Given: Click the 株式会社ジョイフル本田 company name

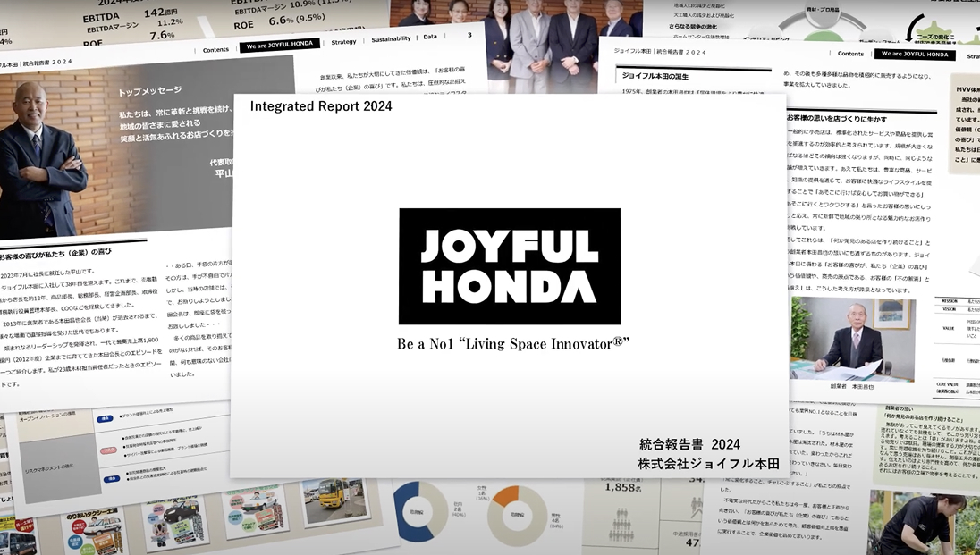Looking at the screenshot, I should [x=708, y=464].
